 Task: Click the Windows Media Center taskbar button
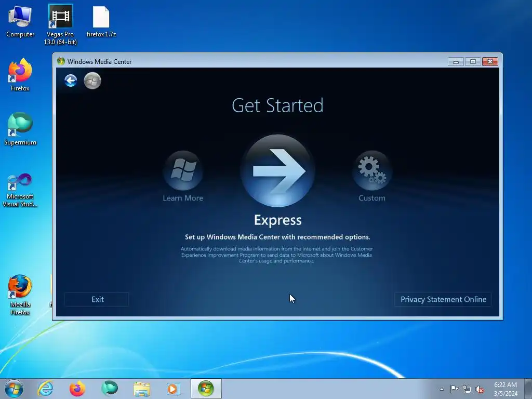(206, 389)
